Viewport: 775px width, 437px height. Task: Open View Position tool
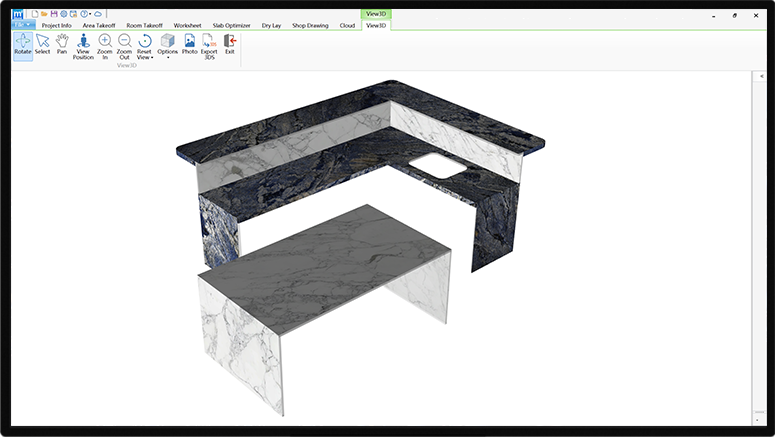[83, 47]
